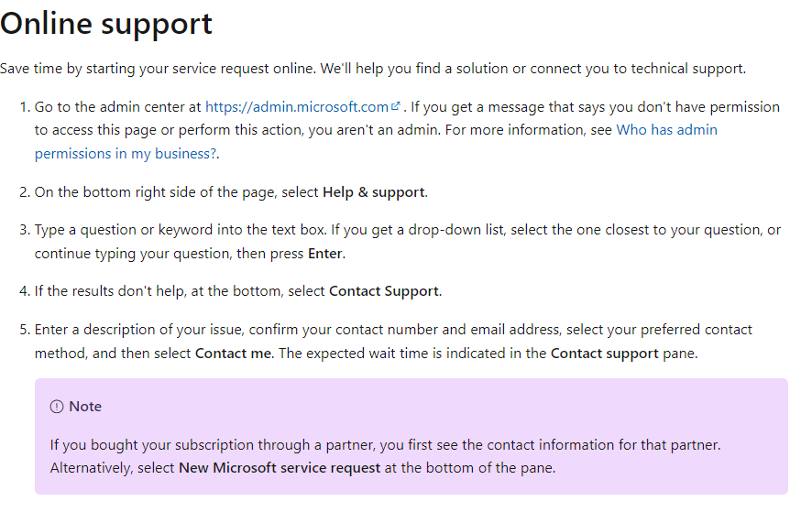Image resolution: width=812 pixels, height=512 pixels.
Task: Click the bold 'Enter' keyword in step 3
Action: click(324, 254)
